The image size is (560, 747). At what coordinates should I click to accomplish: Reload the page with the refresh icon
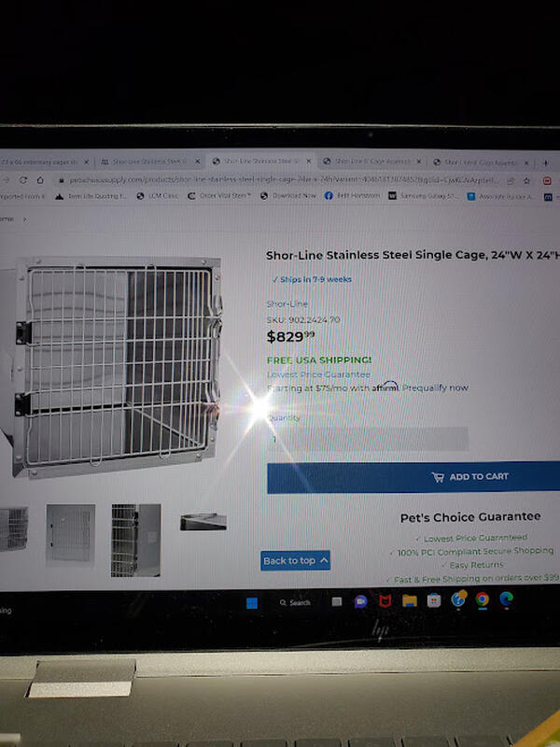point(22,180)
